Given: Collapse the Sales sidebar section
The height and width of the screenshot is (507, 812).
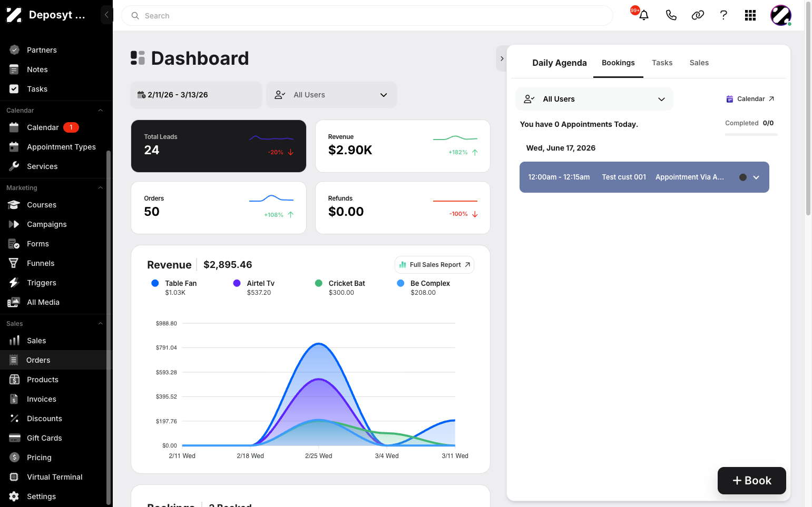Looking at the screenshot, I should (101, 324).
